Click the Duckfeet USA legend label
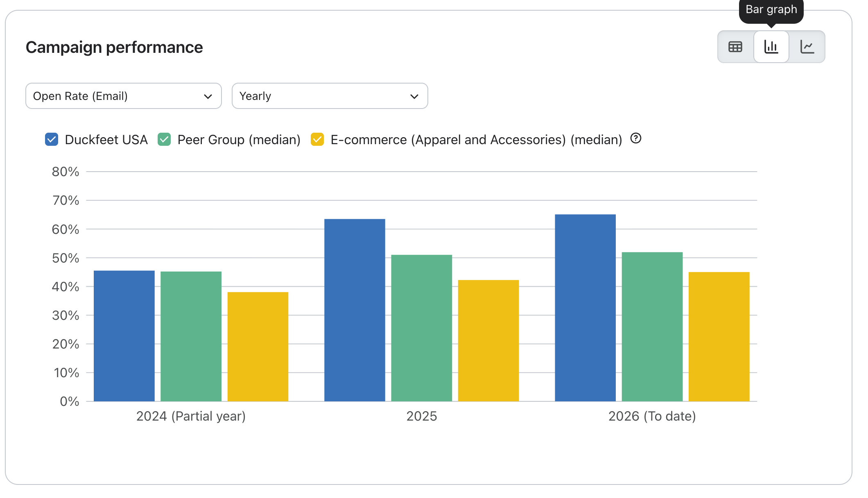868x498 pixels. click(106, 140)
